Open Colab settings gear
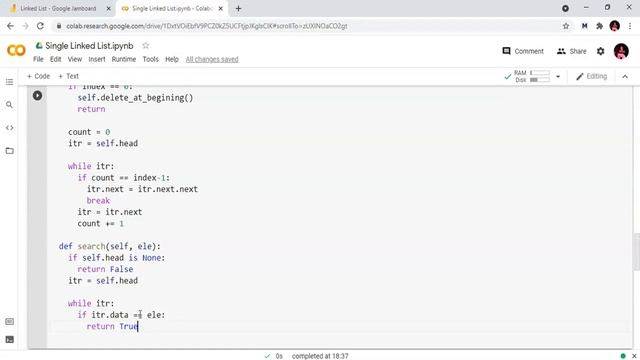 [600, 51]
